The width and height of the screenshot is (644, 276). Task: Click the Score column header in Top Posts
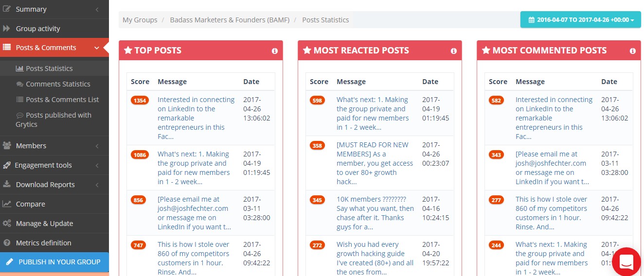click(x=140, y=82)
